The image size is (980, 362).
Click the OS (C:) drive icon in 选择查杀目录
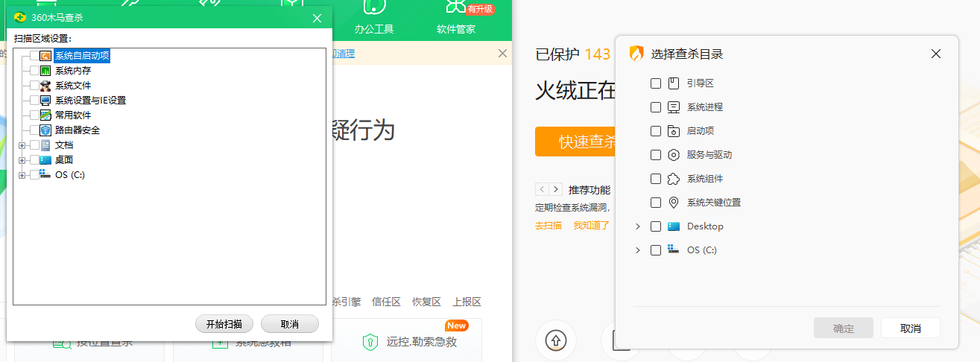[674, 250]
